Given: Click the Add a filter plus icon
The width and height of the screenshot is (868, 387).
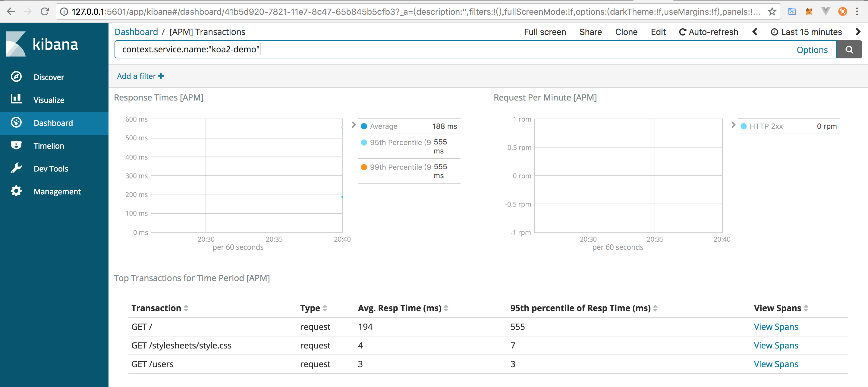Looking at the screenshot, I should (161, 76).
